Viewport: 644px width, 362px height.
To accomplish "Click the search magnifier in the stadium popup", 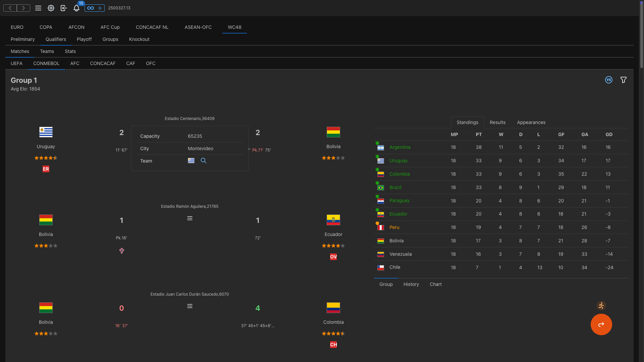I will point(203,161).
